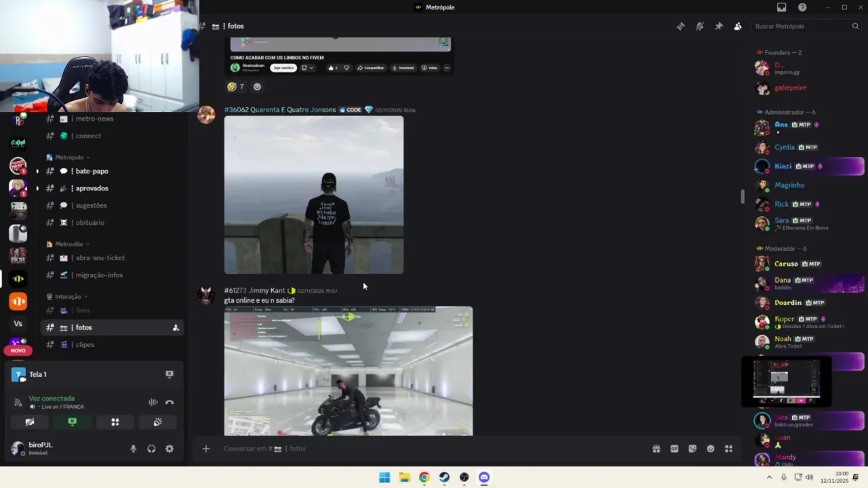868x488 pixels.
Task: Toggle notification settings bell in header
Action: 700,26
